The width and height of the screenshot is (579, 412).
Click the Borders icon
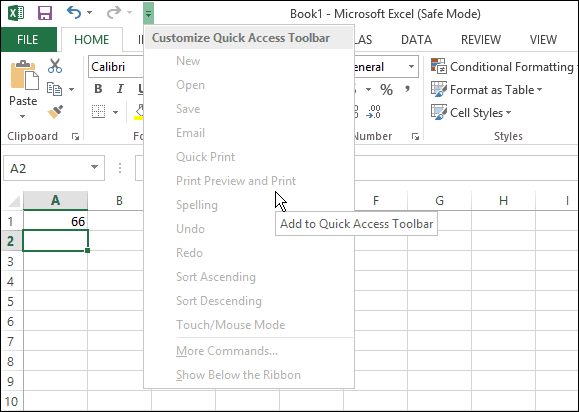click(99, 111)
